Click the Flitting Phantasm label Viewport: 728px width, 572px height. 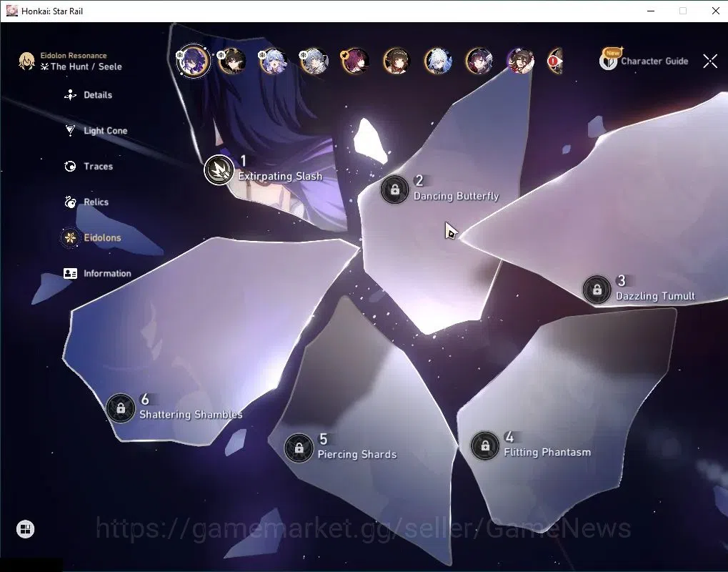pos(547,452)
